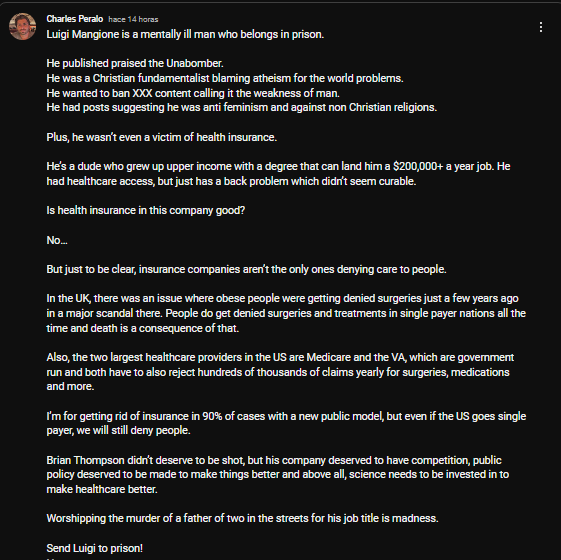This screenshot has height=560, width=561.
Task: Click the short 'No...' line
Action: [57, 240]
